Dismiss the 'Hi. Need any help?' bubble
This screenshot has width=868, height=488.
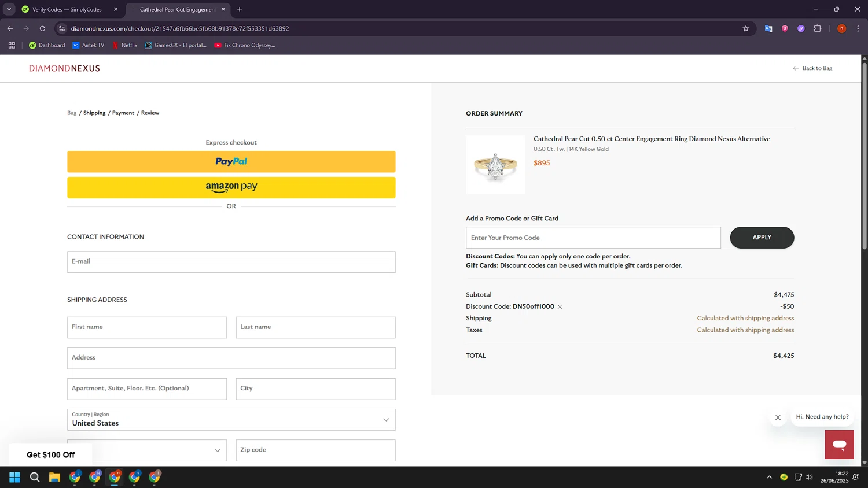point(778,417)
